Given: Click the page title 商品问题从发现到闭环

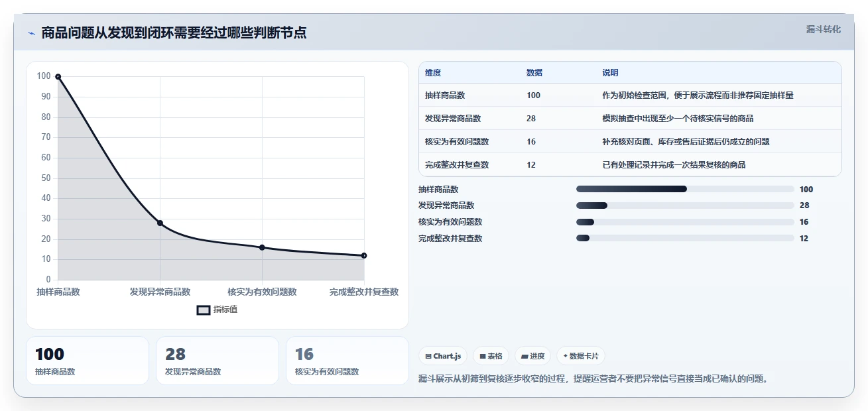Looking at the screenshot, I should tap(174, 32).
